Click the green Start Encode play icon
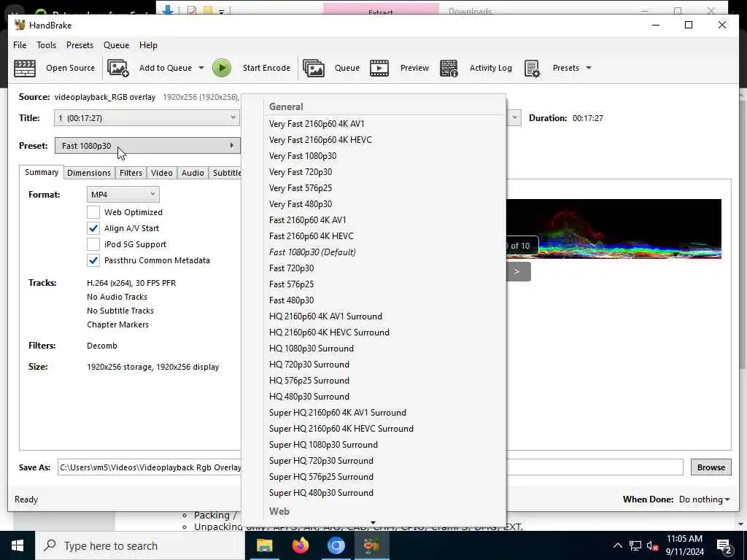747x560 pixels. tap(222, 68)
